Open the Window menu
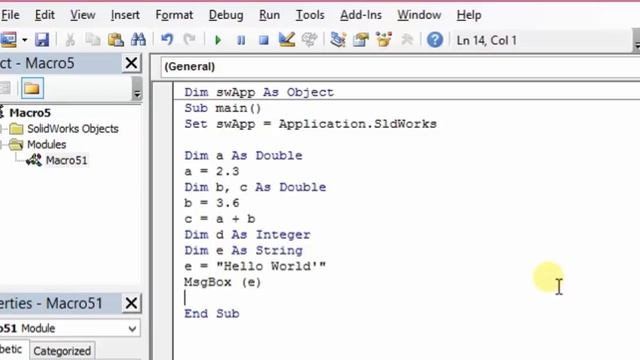 coord(419,15)
